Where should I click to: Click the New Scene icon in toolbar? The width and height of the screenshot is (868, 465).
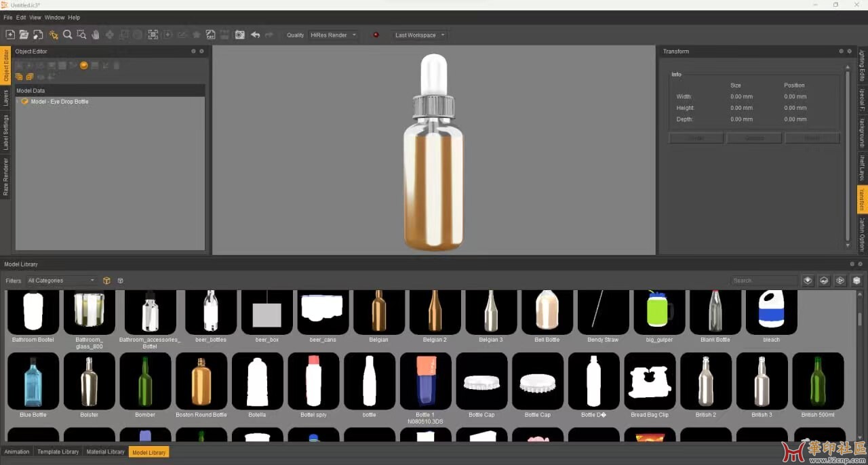tap(10, 35)
